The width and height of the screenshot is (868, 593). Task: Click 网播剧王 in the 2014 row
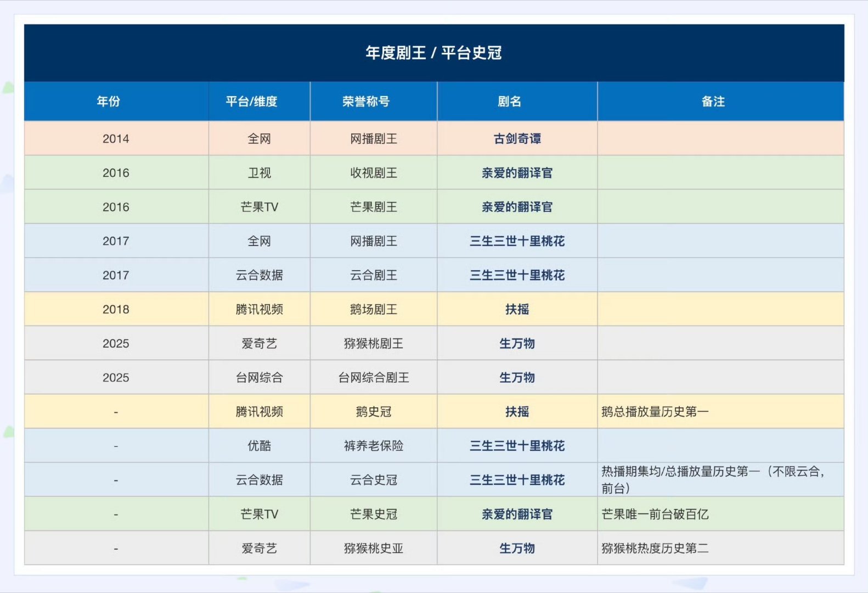click(x=374, y=139)
